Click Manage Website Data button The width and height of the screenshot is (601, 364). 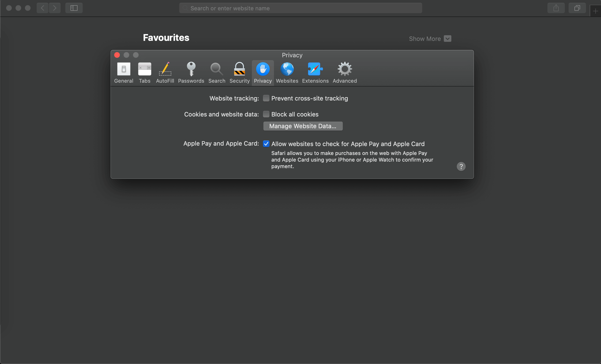[x=303, y=126]
